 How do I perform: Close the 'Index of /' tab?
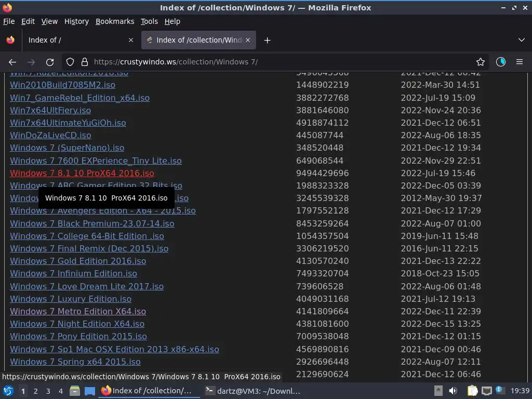point(130,40)
